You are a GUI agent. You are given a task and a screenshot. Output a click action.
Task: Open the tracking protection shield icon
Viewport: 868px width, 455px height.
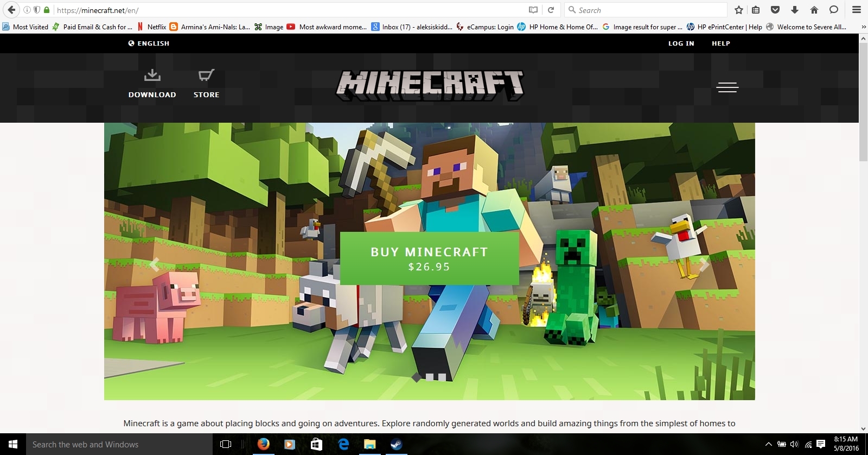click(37, 10)
